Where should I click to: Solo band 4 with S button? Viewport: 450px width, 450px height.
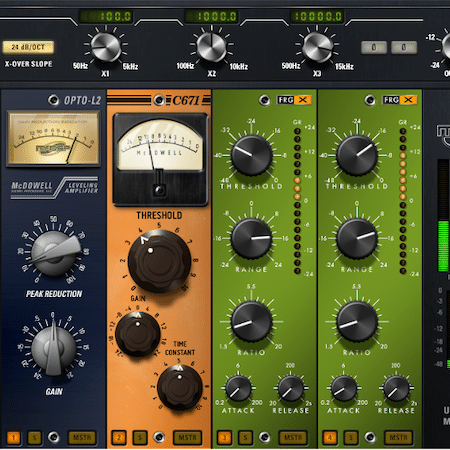(x=351, y=438)
